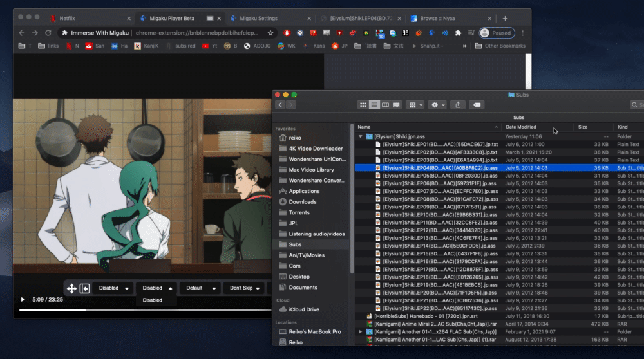Open the Default dropdown in player

click(200, 288)
